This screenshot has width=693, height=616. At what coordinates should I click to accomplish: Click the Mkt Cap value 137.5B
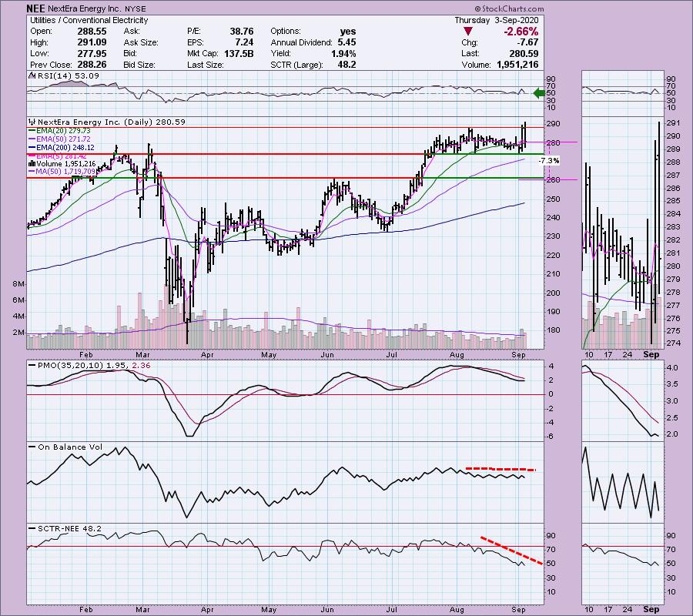[x=239, y=53]
